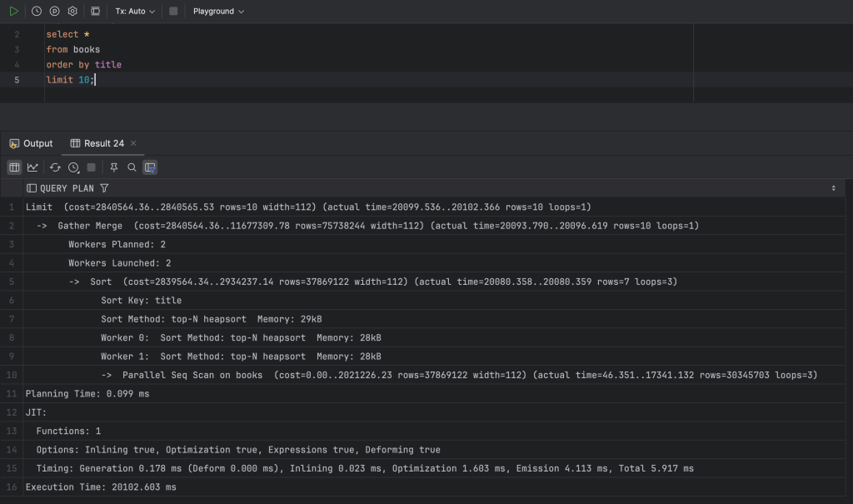This screenshot has height=504, width=853.
Task: Pin the Result 24 tab
Action: (114, 167)
